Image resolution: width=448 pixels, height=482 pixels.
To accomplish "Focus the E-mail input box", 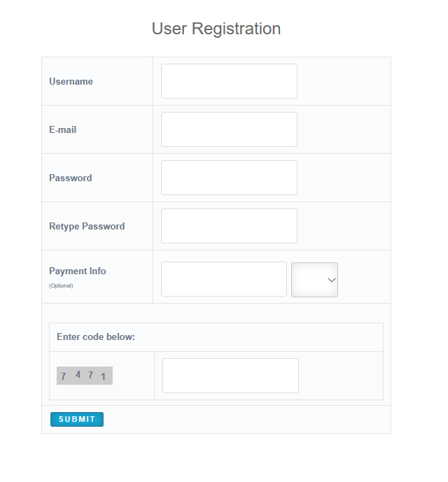I will [229, 129].
